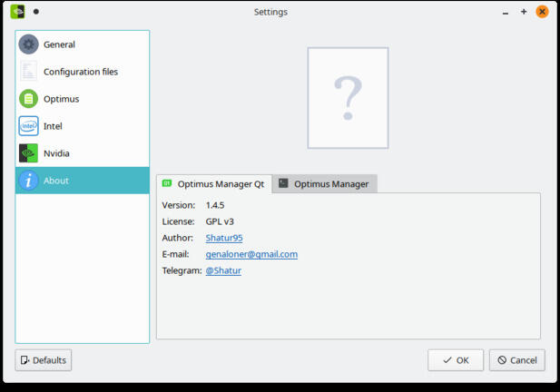560x392 pixels.
Task: Click the version value 1.4.5
Action: click(x=215, y=205)
